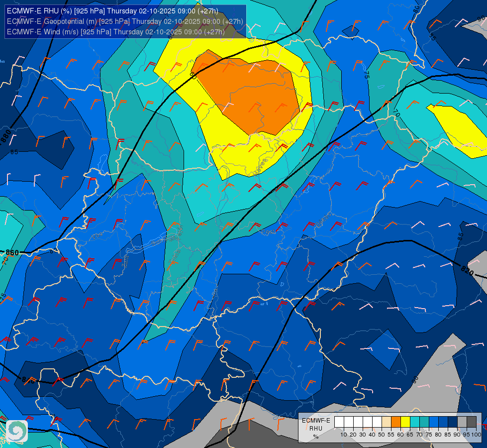The image size is (487, 448).
Task: Click the '60' humidity contour label on the map
Action: 193,76
